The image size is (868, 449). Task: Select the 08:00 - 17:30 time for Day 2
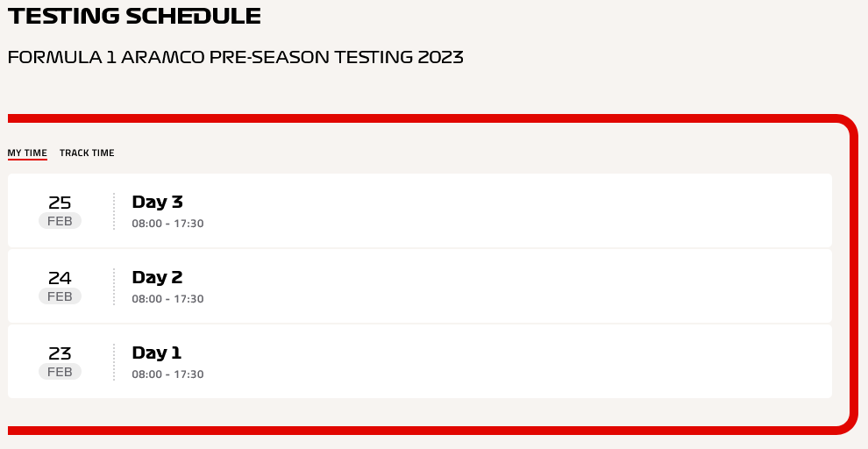(x=167, y=299)
